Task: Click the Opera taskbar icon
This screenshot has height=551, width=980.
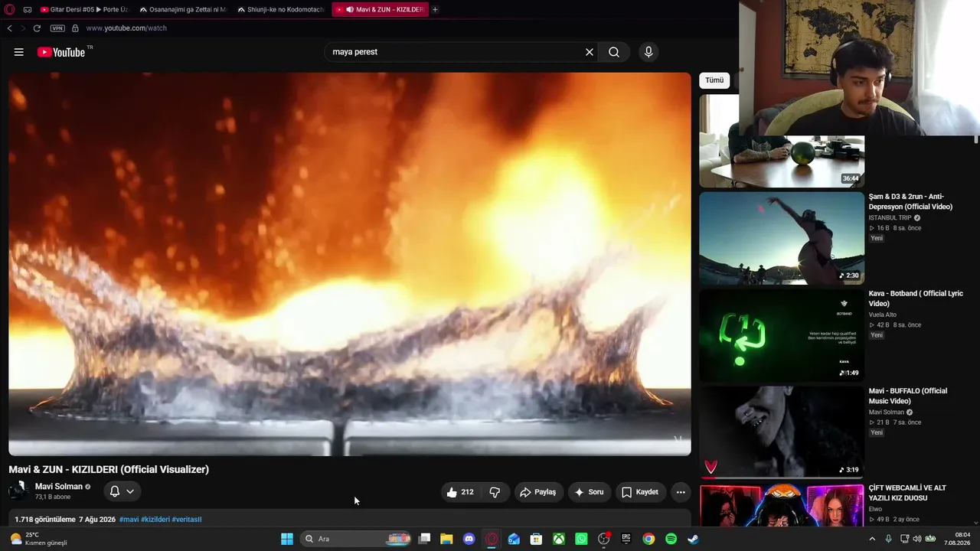Action: tap(492, 539)
